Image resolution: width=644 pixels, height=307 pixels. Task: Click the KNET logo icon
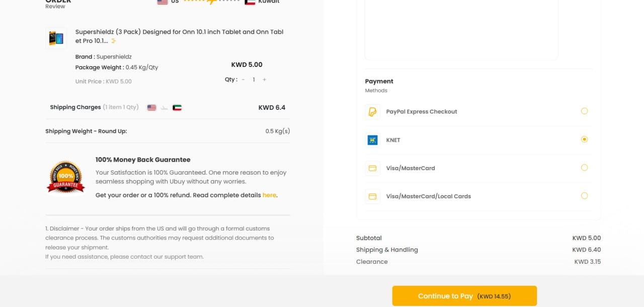click(372, 140)
